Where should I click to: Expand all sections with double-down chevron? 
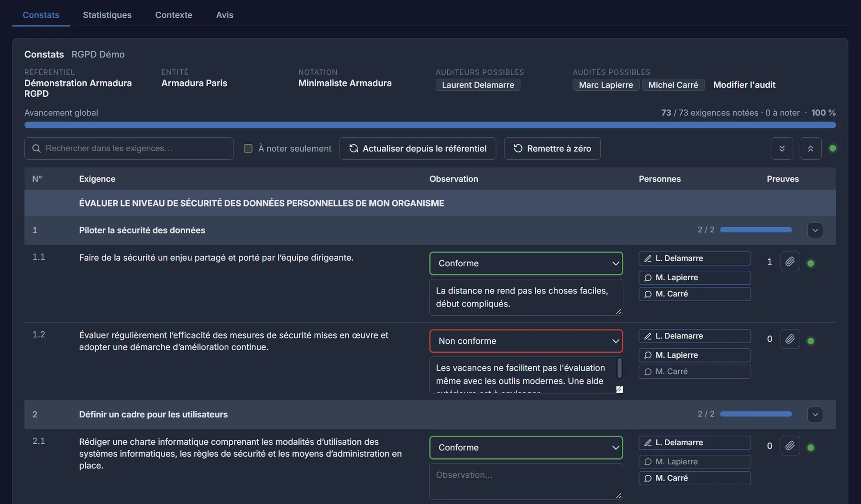[782, 148]
